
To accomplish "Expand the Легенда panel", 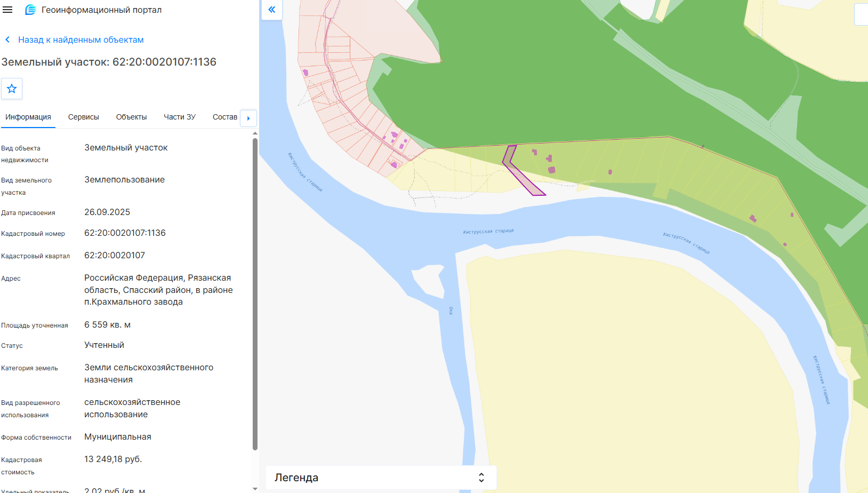I will [381, 478].
